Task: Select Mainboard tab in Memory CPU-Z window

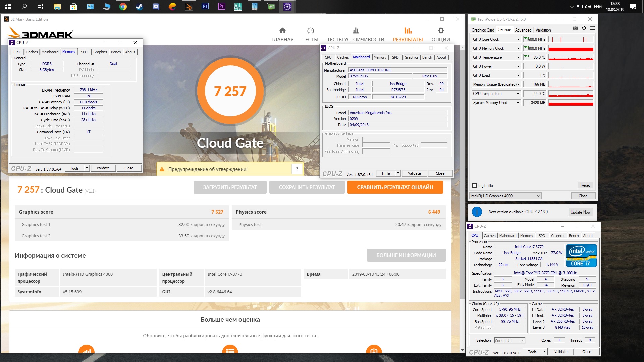Action: 50,52
